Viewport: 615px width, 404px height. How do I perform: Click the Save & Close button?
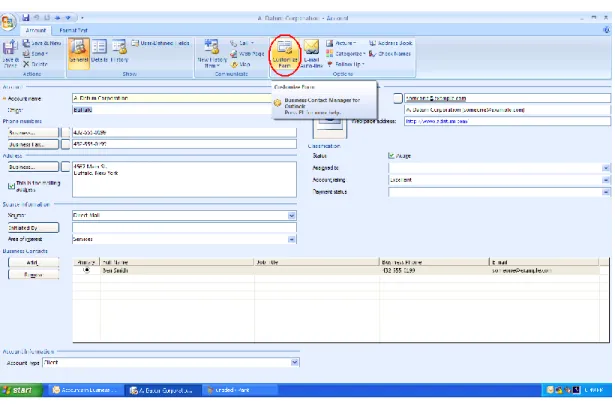[10, 54]
